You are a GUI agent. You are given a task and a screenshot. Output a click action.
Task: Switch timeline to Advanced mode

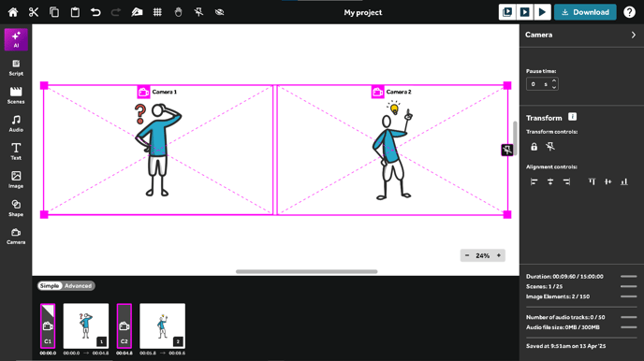pos(78,286)
